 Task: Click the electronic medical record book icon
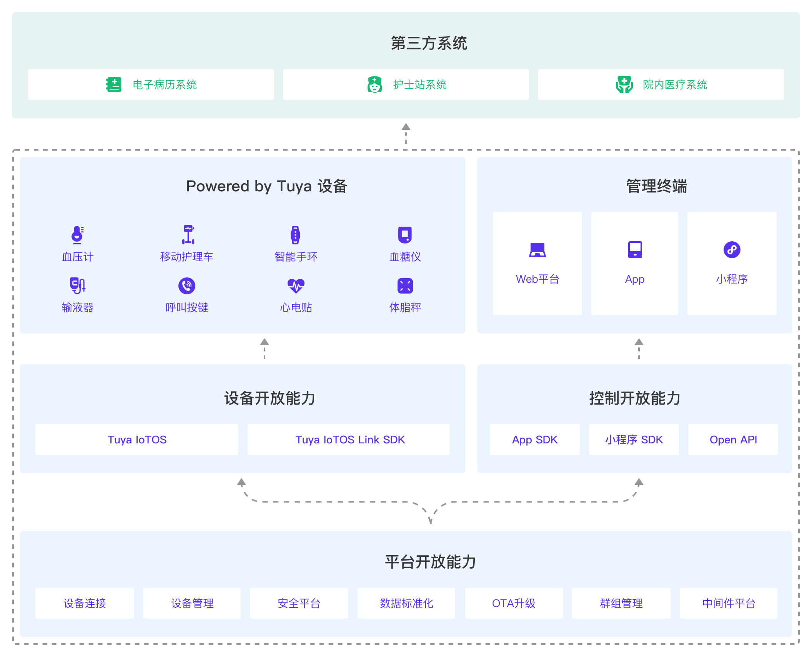point(113,85)
